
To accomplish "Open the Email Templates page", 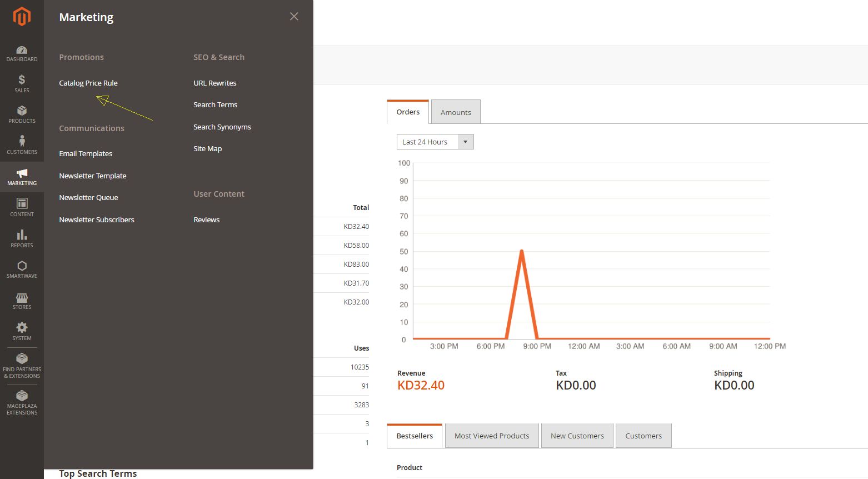I will (86, 153).
